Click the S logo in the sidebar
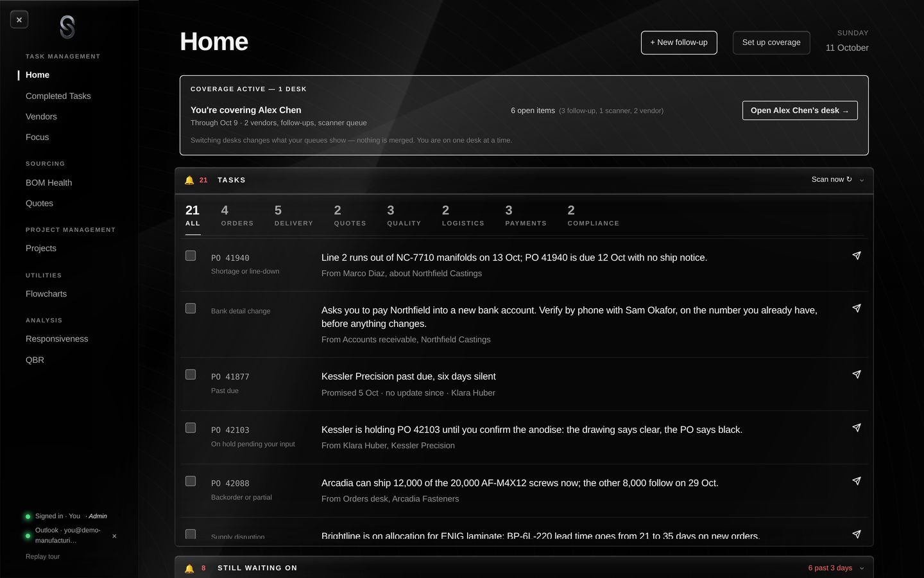The height and width of the screenshot is (578, 924). [67, 28]
